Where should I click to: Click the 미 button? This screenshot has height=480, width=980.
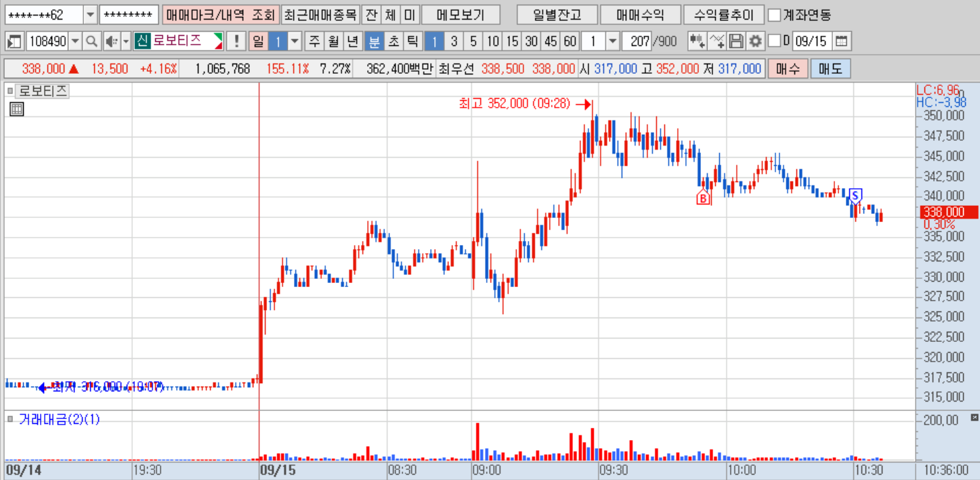tap(410, 14)
